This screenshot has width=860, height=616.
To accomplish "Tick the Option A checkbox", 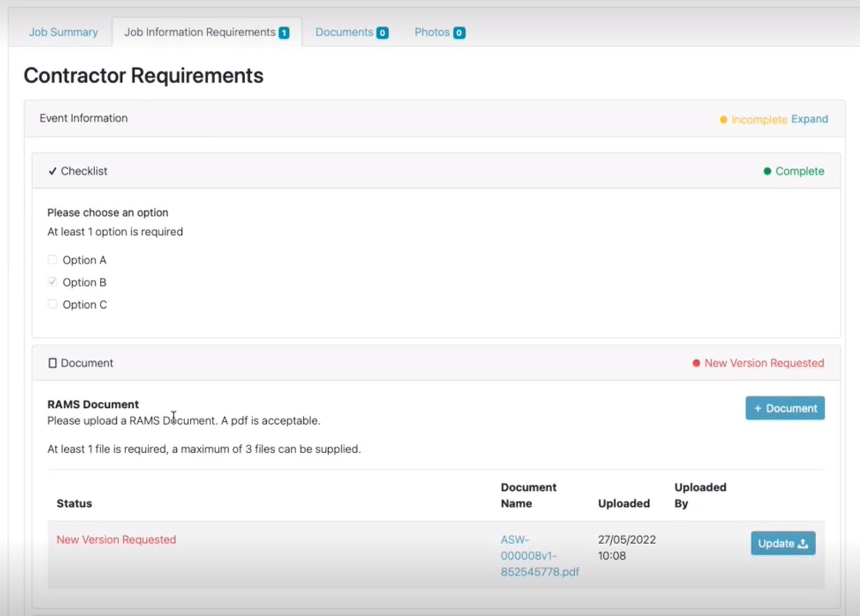I will click(52, 259).
